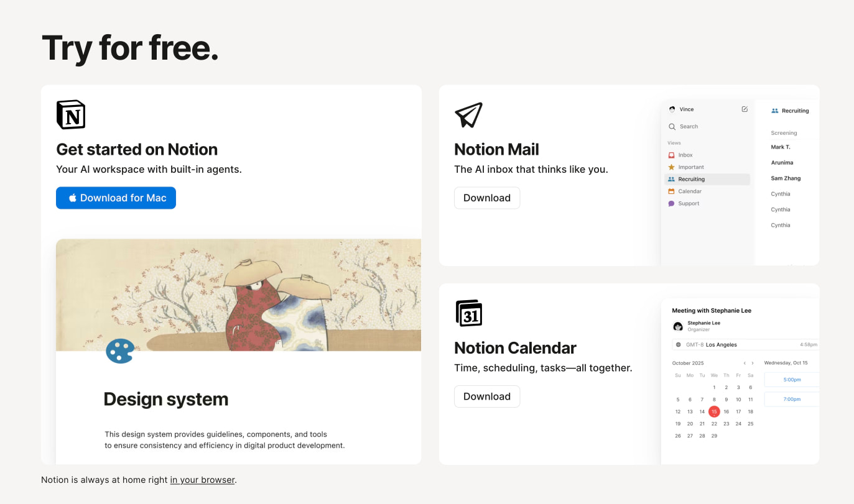Select date 10 in October calendar

[738, 400]
